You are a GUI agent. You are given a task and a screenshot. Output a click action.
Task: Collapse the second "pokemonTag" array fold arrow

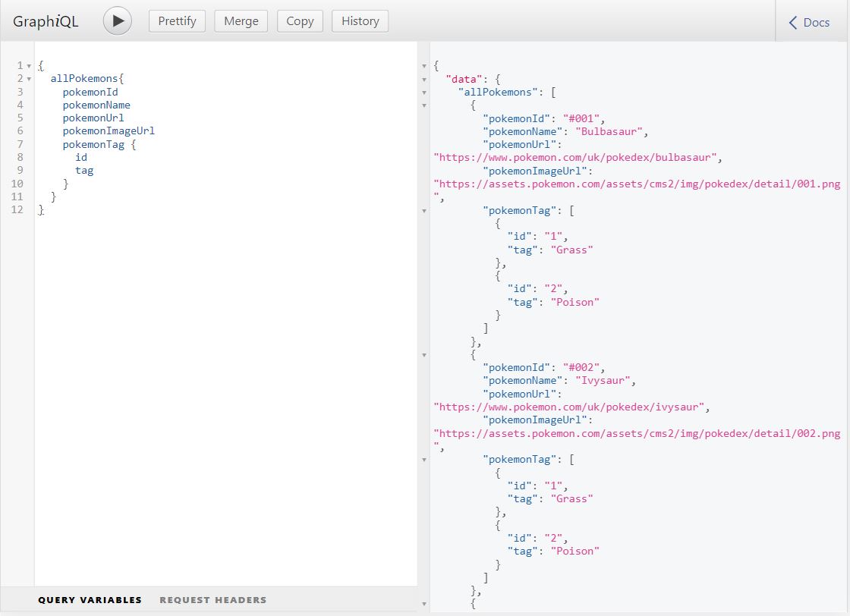(x=424, y=460)
